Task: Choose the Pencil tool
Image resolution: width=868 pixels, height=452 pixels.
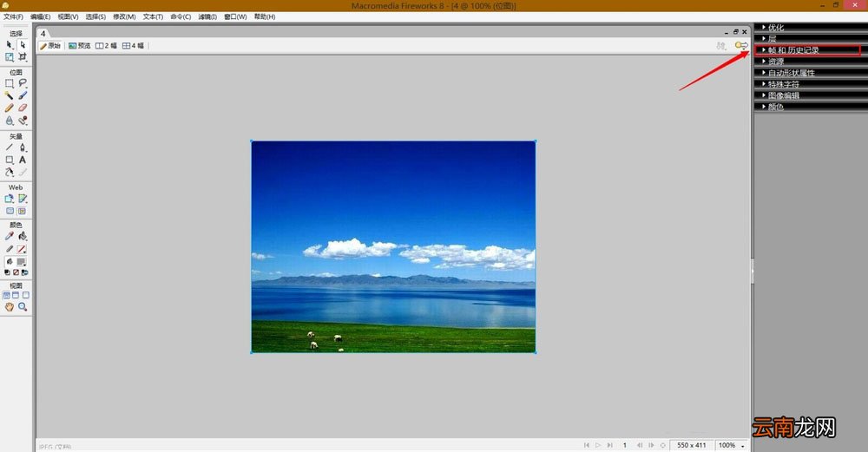Action: pyautogui.click(x=10, y=108)
